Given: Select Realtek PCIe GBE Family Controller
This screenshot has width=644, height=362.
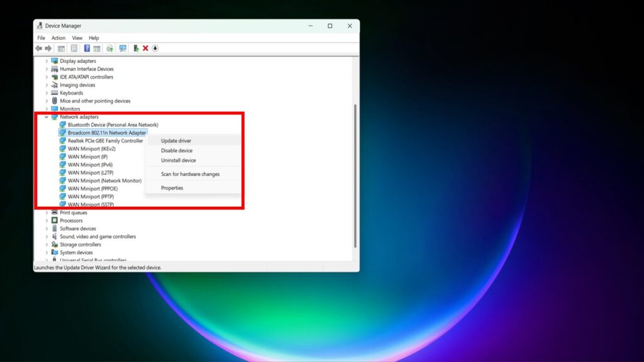Looking at the screenshot, I should point(105,141).
